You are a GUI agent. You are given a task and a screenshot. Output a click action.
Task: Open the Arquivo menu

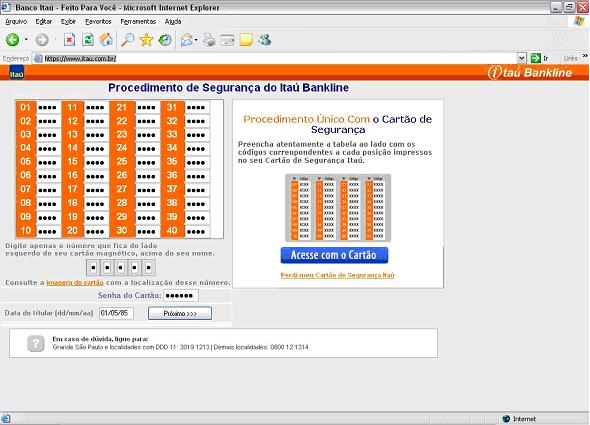point(16,21)
